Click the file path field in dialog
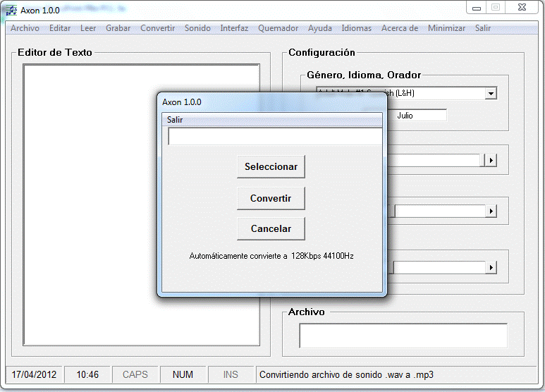The height and width of the screenshot is (392, 545). [274, 137]
